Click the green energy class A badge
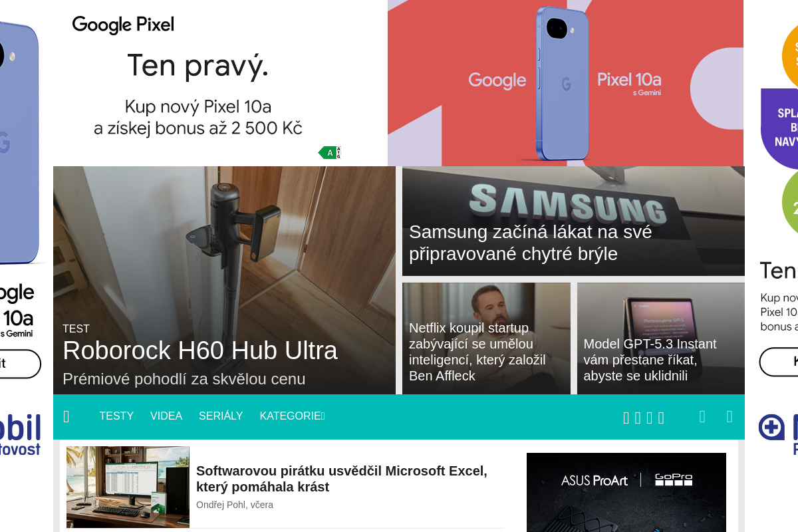The height and width of the screenshot is (532, 798). [x=329, y=153]
